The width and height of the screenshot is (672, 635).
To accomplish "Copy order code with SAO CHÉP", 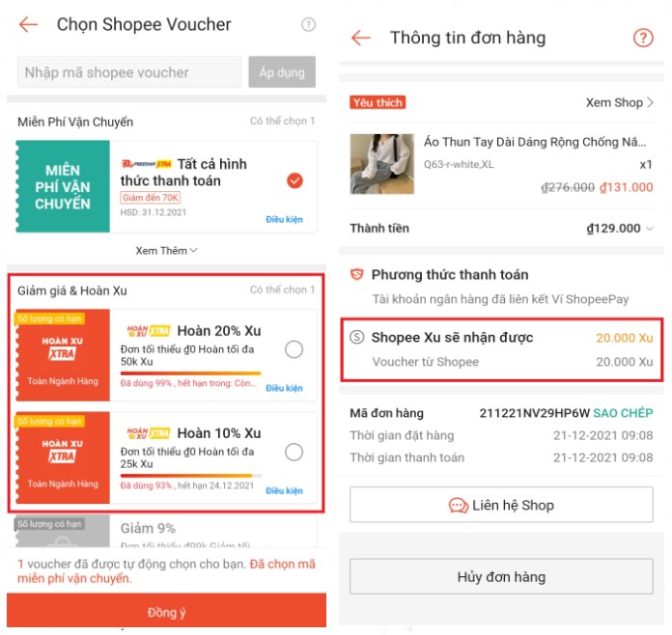I will 623,413.
